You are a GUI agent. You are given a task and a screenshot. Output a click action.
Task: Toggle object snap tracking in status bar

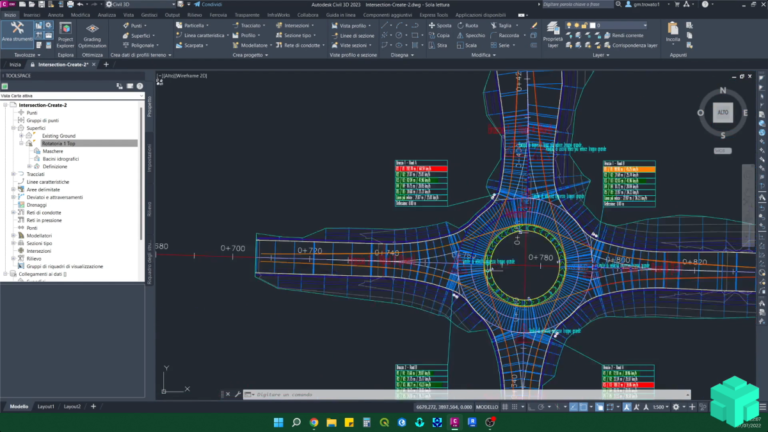[x=574, y=407]
